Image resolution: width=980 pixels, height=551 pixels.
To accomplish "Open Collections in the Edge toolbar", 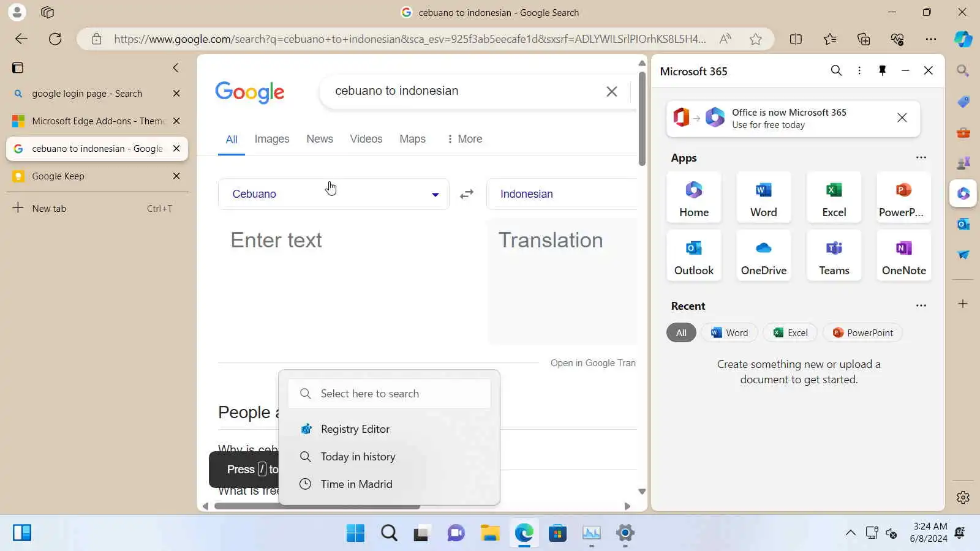I will [864, 39].
